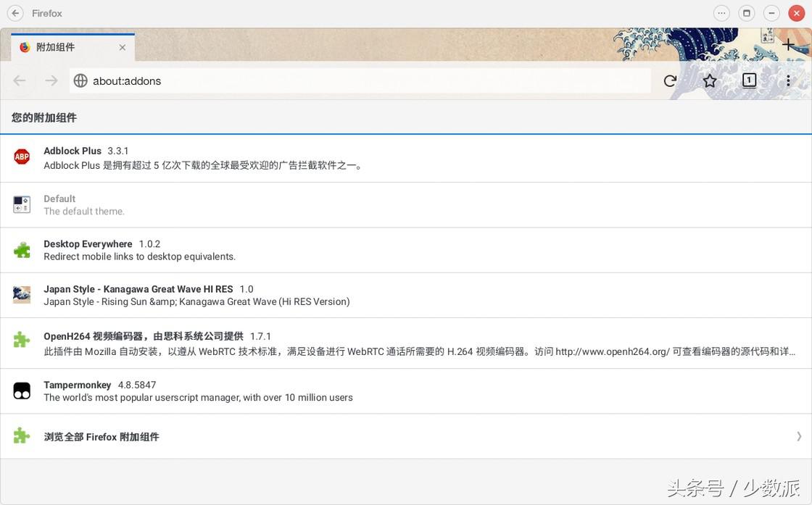
Task: Minimize the Firefox window
Action: 771,13
